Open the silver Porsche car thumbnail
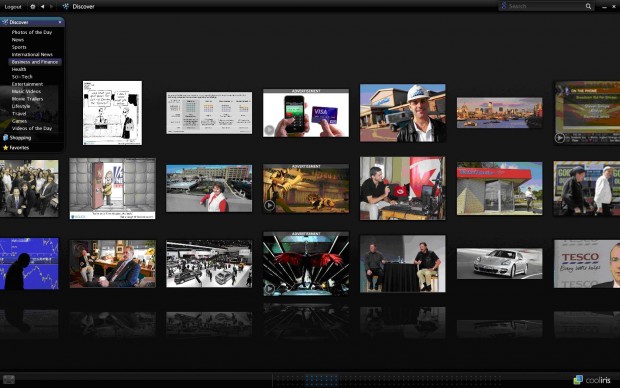The height and width of the screenshot is (388, 620). [499, 263]
